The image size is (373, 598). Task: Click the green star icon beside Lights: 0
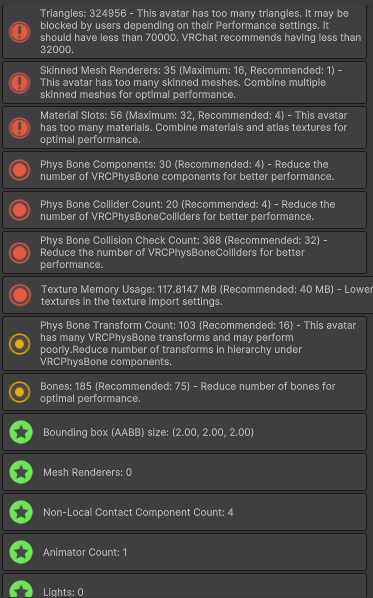(x=21, y=589)
